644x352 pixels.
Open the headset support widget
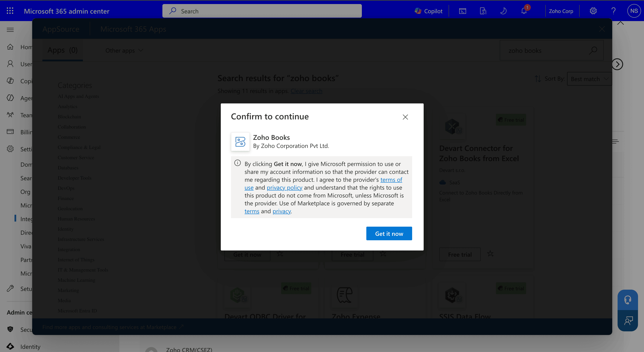(628, 300)
